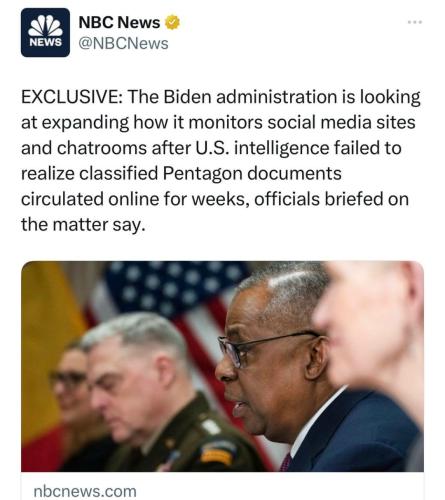Click the tweet's last line, the matter say
Image resolution: width=445 pixels, height=500 pixels.
point(83,225)
